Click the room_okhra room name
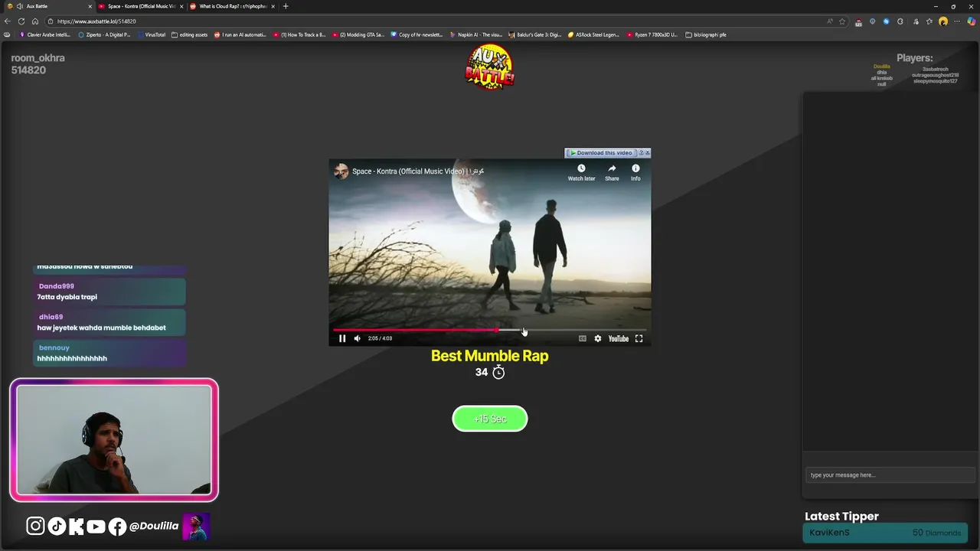Viewport: 980px width, 551px height. click(x=38, y=58)
